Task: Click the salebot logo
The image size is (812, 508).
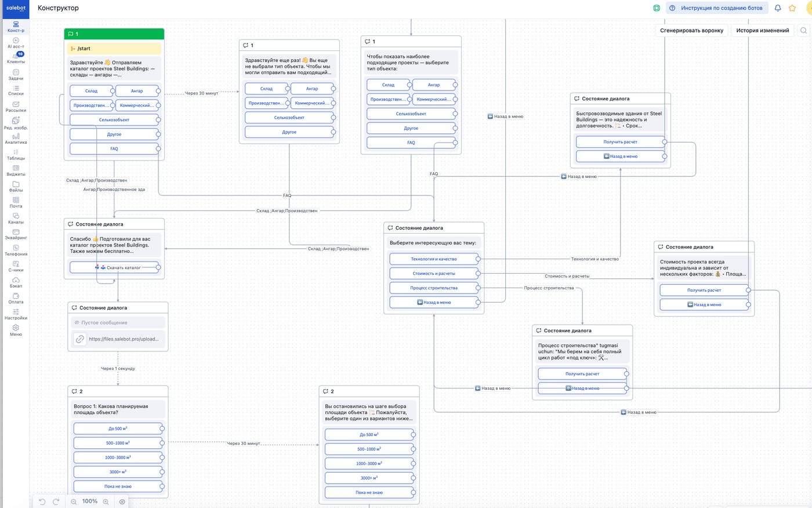Action: (16, 8)
